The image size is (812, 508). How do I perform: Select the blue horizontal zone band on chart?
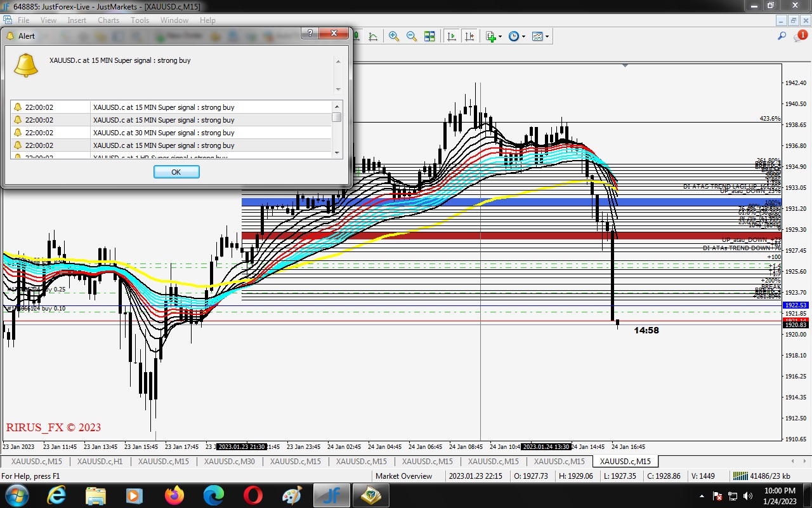(511, 202)
